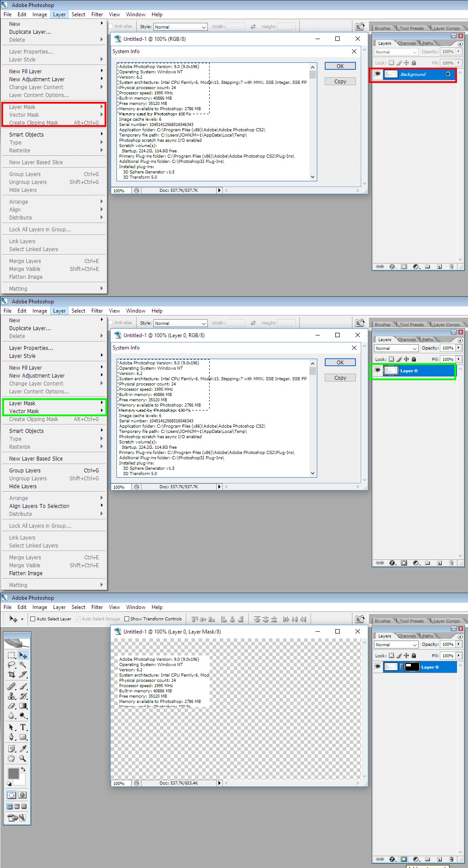Open Opacity slider arrow above masked Layer 0
This screenshot has height=868, width=468.
tap(459, 644)
